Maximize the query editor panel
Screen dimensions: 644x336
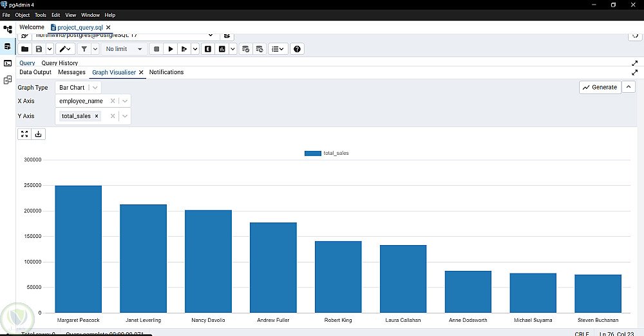[634, 63]
